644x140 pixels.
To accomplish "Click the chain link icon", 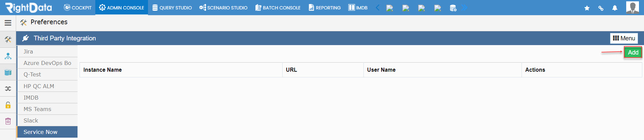I will [601, 8].
